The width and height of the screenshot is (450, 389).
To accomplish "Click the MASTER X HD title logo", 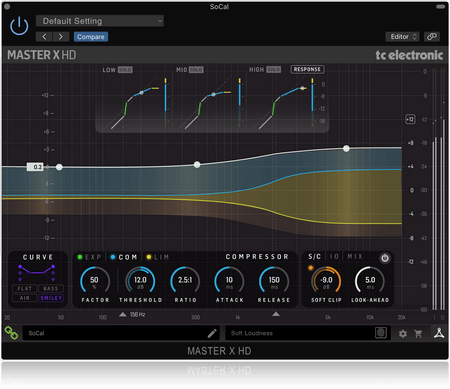I will (42, 55).
